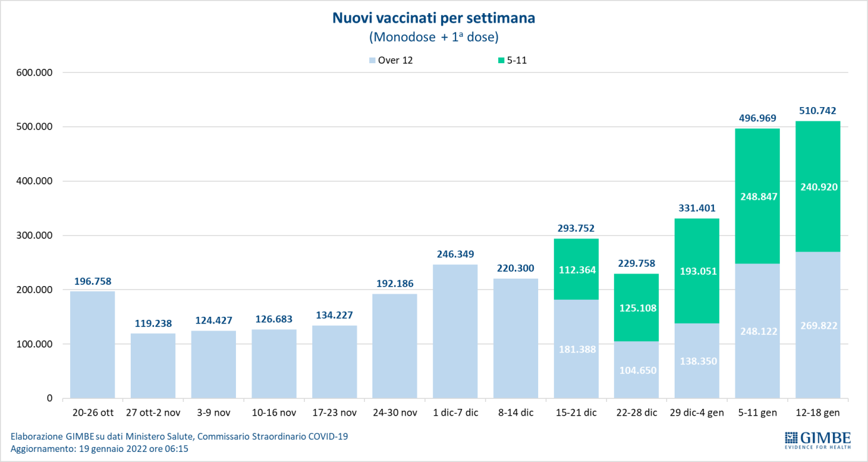
Task: Click the total label 510.742
Action: 818,111
